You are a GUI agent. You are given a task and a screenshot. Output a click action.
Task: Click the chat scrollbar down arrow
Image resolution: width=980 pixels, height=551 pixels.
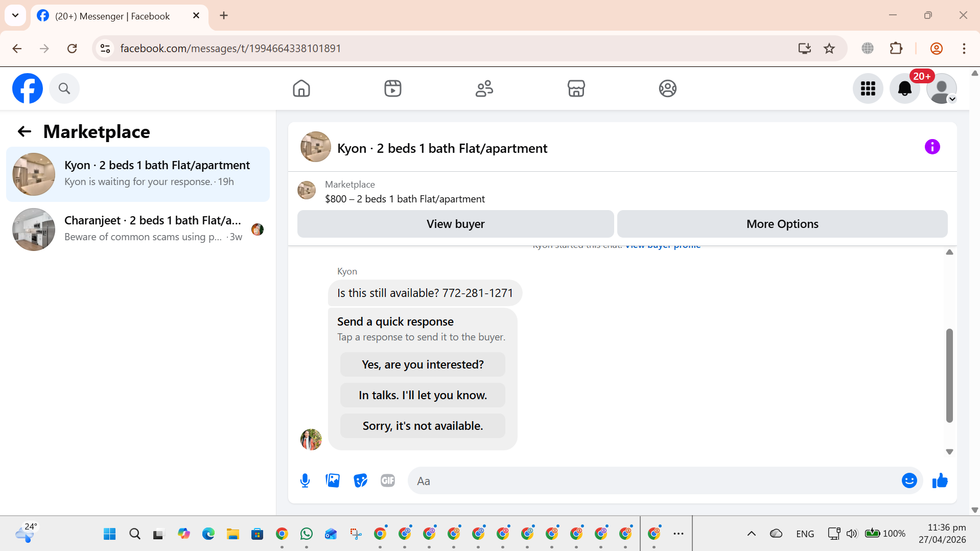point(949,452)
